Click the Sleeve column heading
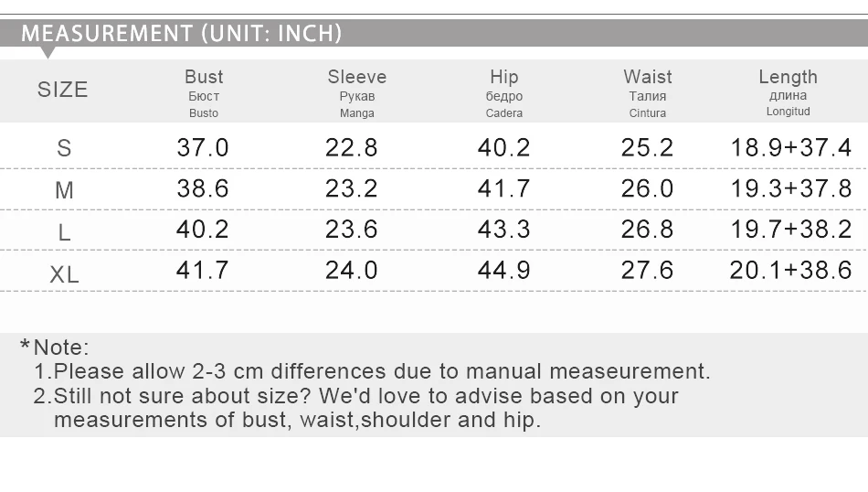The width and height of the screenshot is (868, 492). pyautogui.click(x=357, y=77)
